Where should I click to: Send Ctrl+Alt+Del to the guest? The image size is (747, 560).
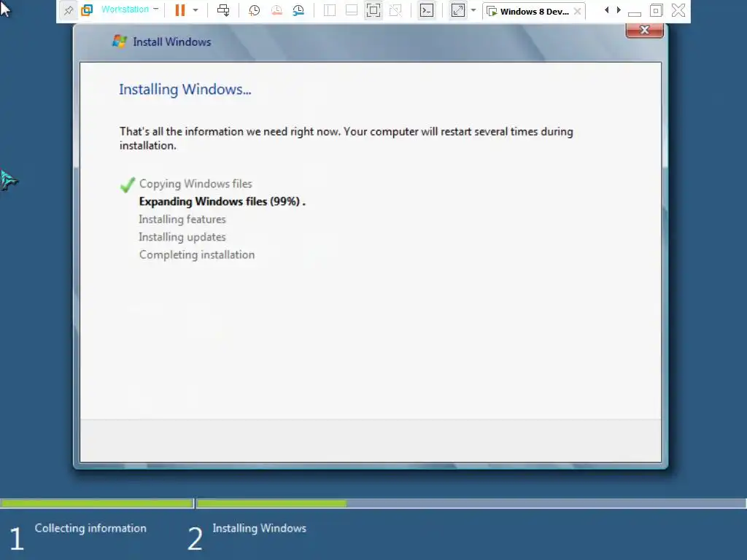tap(223, 10)
